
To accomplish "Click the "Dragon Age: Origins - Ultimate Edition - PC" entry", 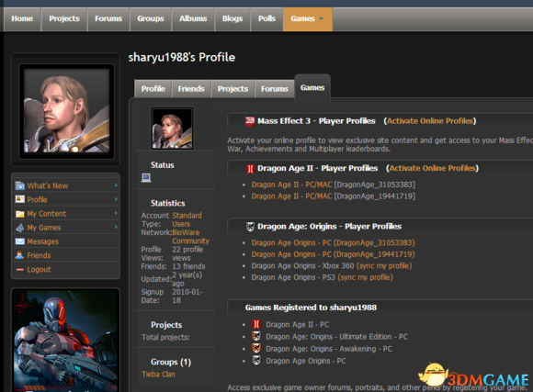I will pyautogui.click(x=337, y=337).
